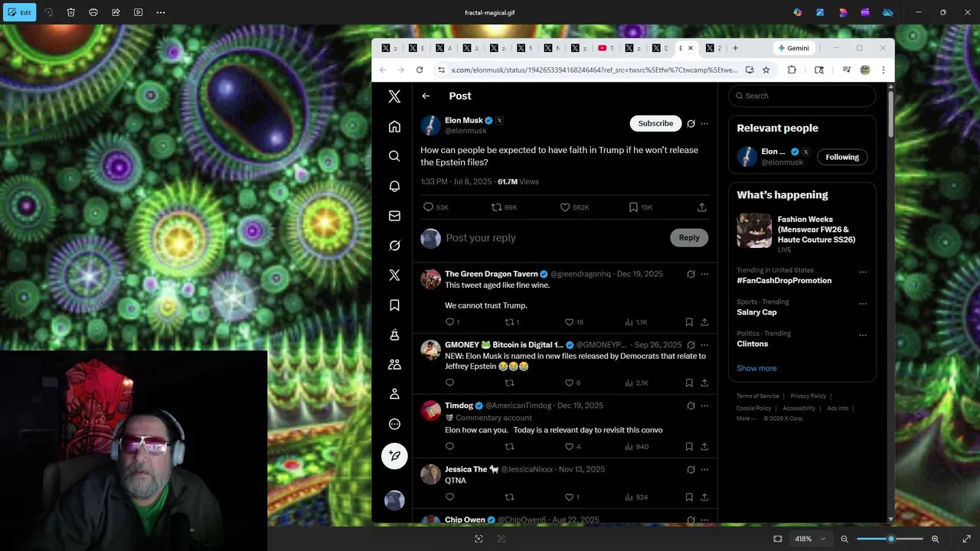
Task: Open more options on main post
Action: pyautogui.click(x=704, y=123)
